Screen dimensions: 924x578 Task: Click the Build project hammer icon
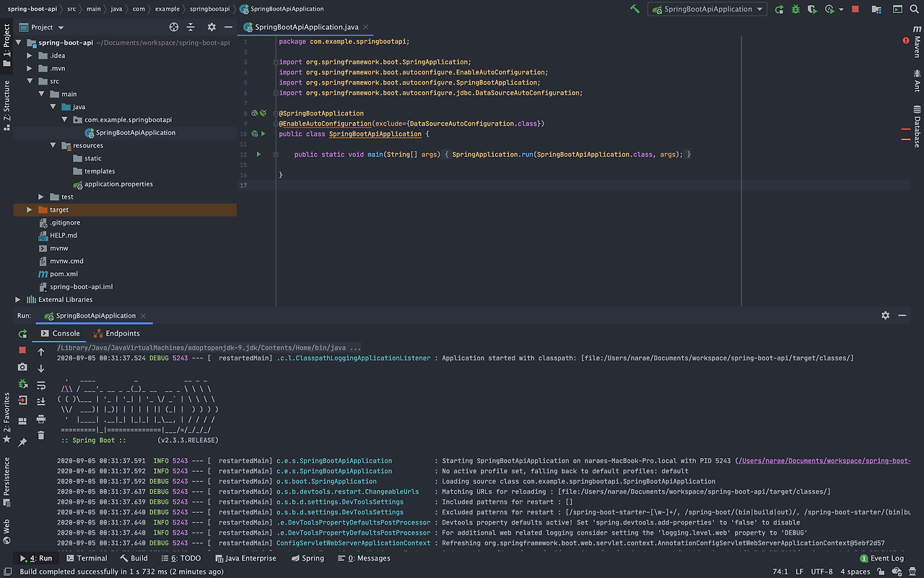pyautogui.click(x=635, y=9)
